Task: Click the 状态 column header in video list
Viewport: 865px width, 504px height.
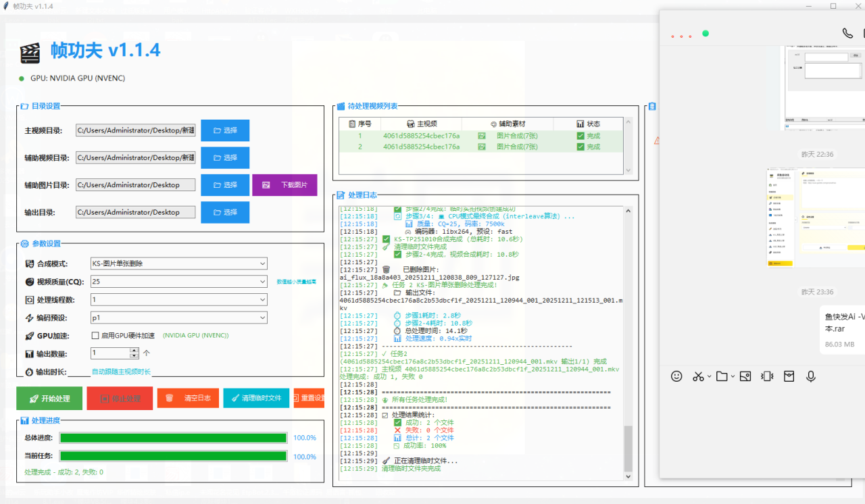Action: (x=588, y=124)
